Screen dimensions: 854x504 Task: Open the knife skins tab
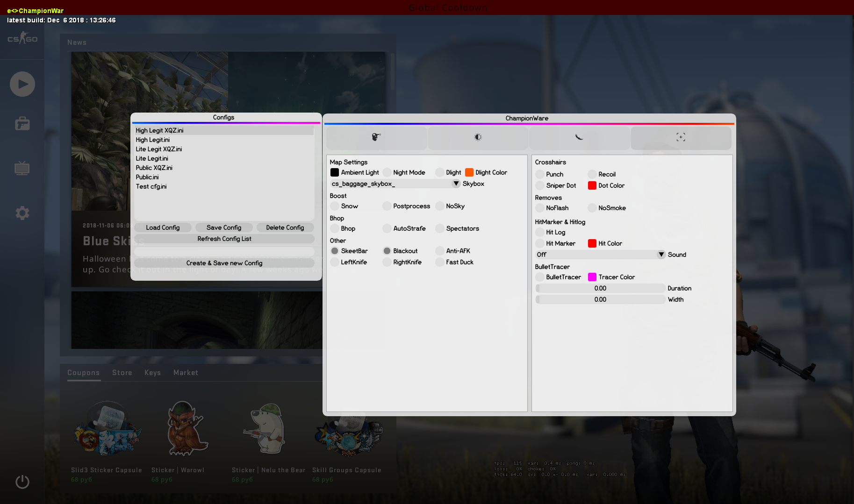(x=579, y=137)
